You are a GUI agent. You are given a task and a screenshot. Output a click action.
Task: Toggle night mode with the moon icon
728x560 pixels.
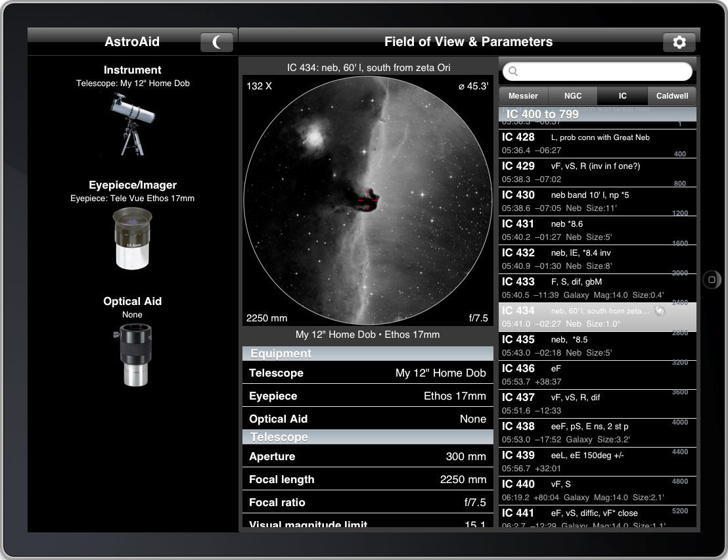click(217, 41)
